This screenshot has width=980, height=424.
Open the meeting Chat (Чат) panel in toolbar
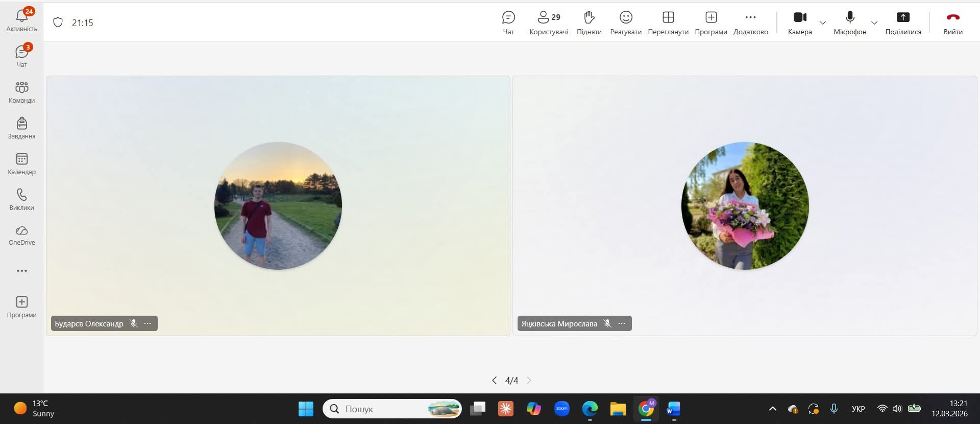click(508, 22)
